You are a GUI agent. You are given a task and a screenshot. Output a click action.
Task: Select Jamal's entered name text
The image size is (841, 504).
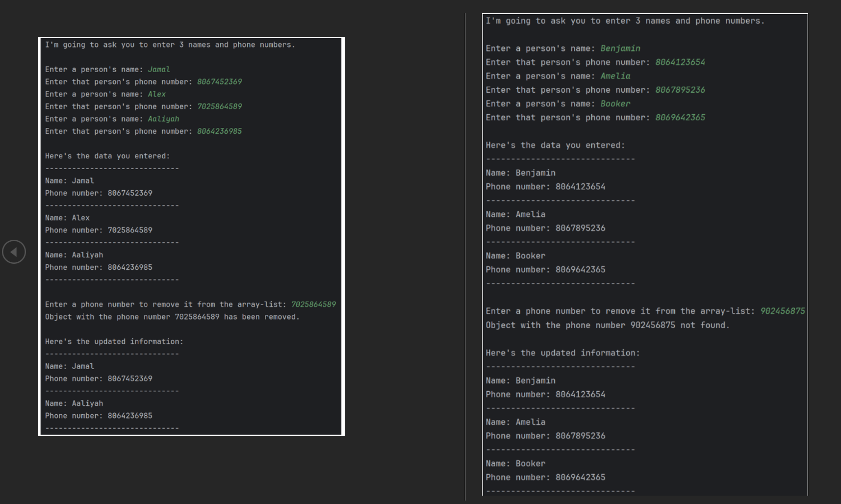158,69
